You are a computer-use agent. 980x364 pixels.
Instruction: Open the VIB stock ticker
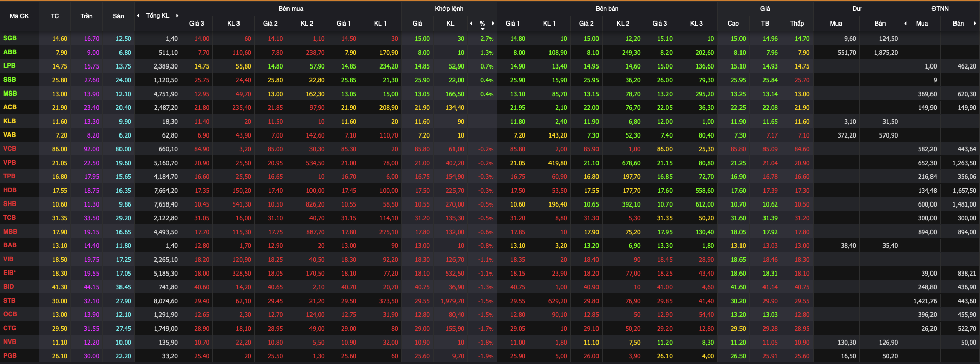pyautogui.click(x=8, y=259)
